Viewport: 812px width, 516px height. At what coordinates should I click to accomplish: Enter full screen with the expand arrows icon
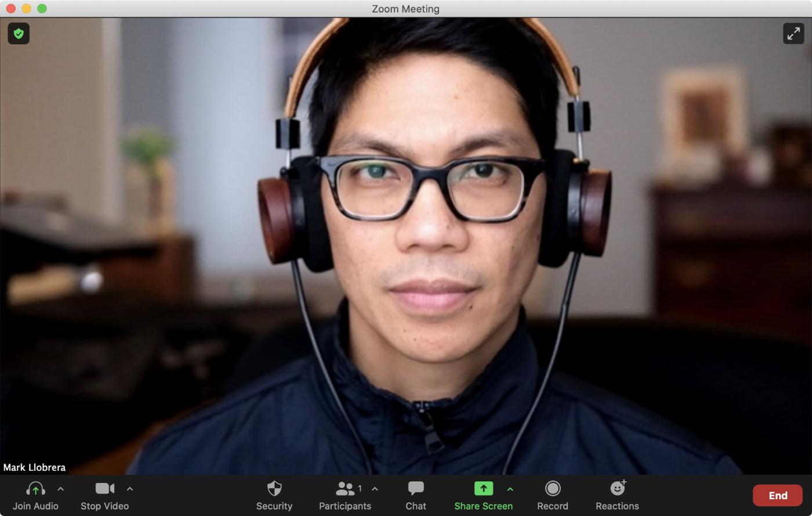click(793, 34)
